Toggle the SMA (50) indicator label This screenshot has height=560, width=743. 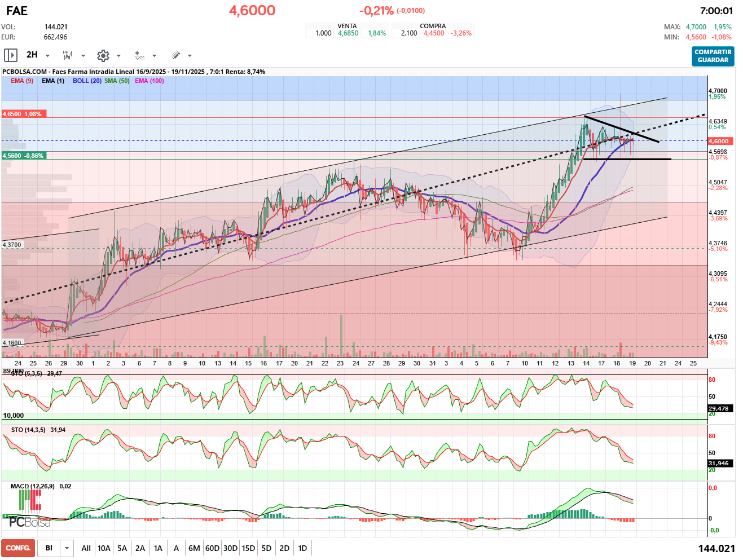(x=117, y=81)
